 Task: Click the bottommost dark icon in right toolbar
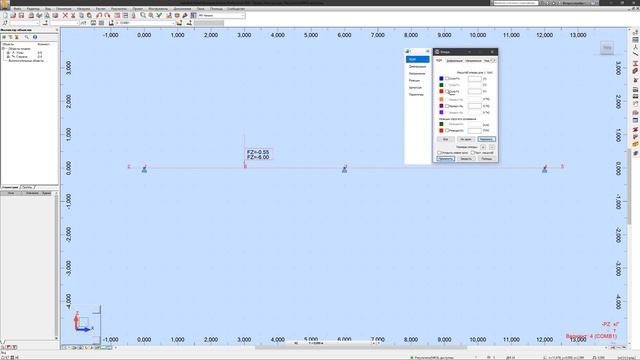tap(636, 153)
